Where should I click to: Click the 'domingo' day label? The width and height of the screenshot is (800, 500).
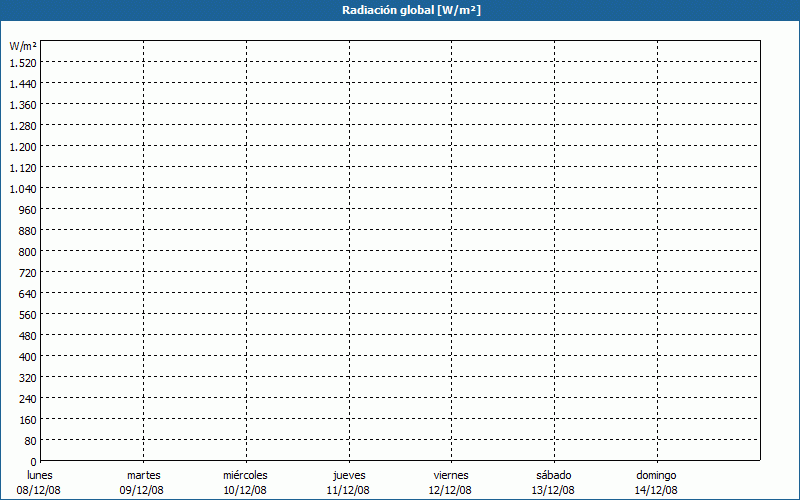pos(656,475)
